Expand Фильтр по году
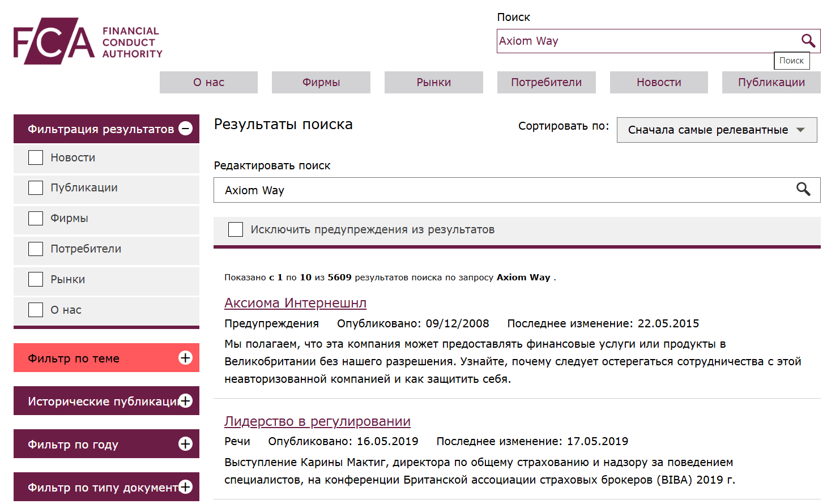827x504 pixels. pyautogui.click(x=186, y=444)
